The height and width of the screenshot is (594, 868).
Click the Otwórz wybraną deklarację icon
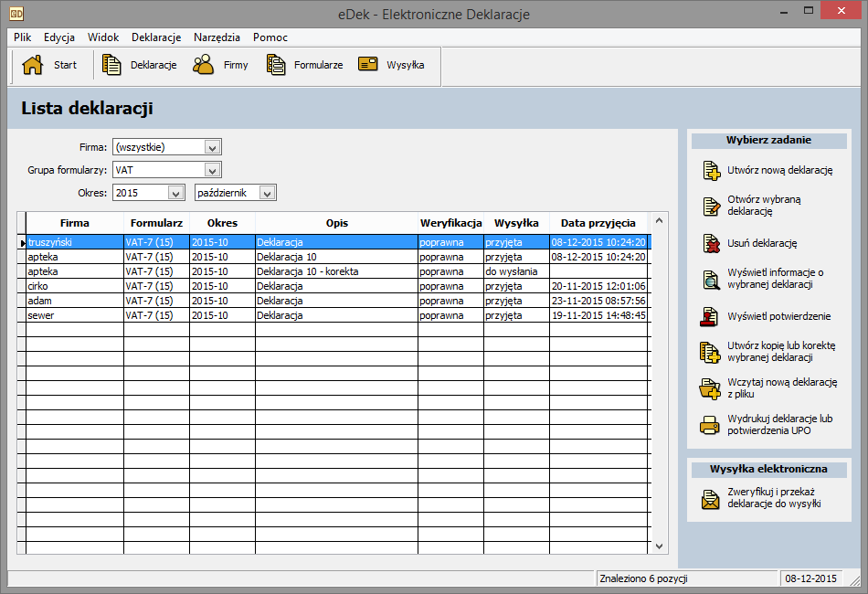click(712, 206)
